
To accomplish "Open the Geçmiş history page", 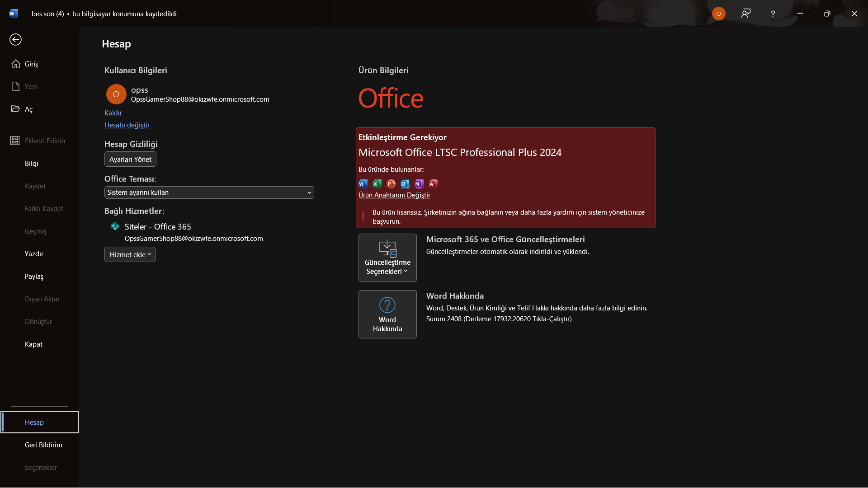I will pyautogui.click(x=39, y=231).
